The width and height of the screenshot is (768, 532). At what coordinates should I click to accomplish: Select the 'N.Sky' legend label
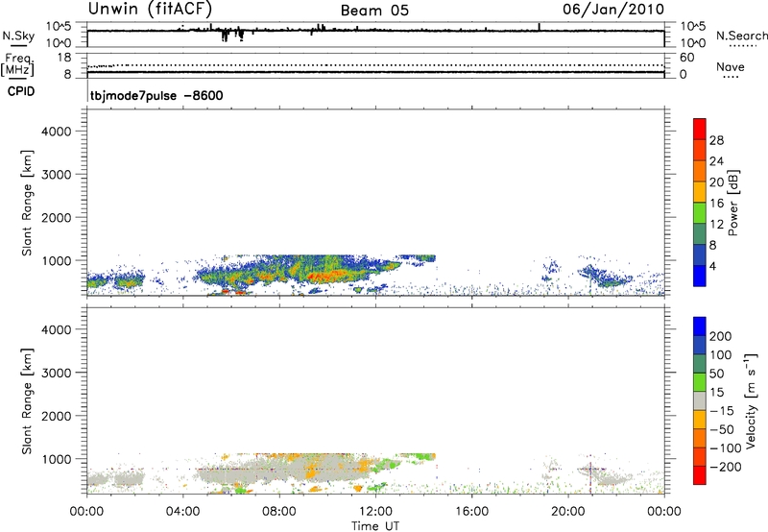coord(18,36)
